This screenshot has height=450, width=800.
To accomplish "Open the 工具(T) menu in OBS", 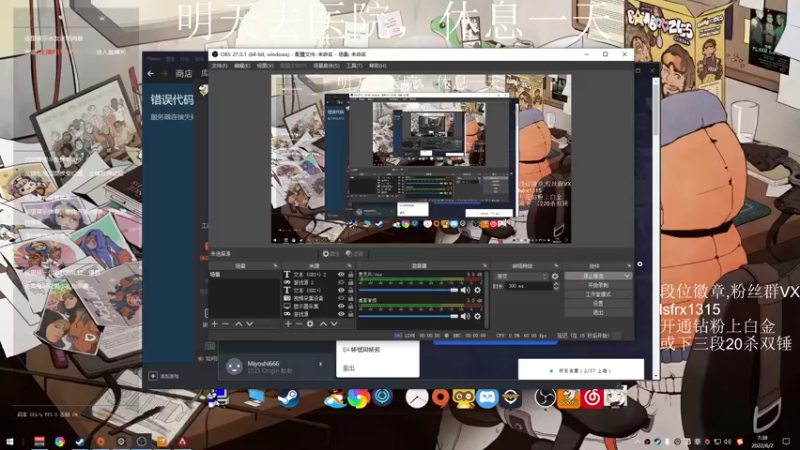I will (x=354, y=66).
